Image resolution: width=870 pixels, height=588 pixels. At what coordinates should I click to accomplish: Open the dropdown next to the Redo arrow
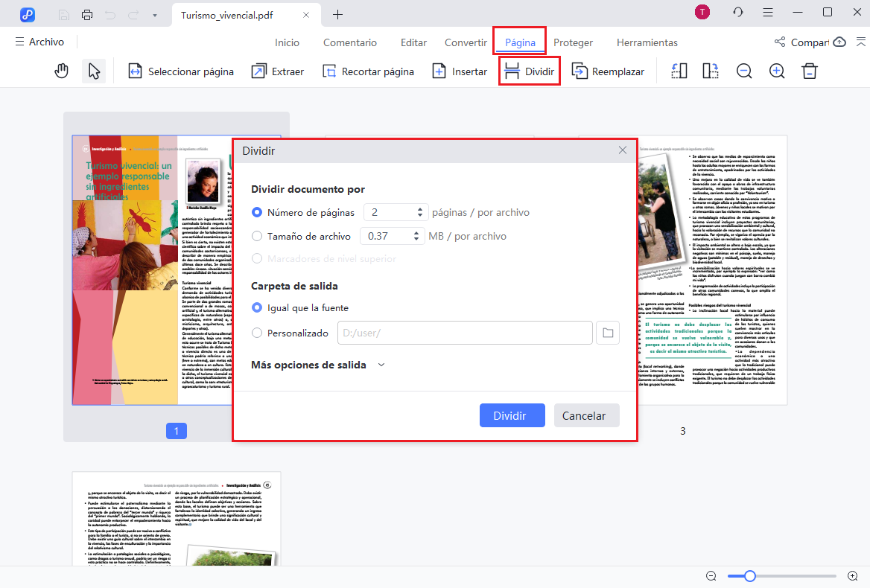tap(154, 14)
